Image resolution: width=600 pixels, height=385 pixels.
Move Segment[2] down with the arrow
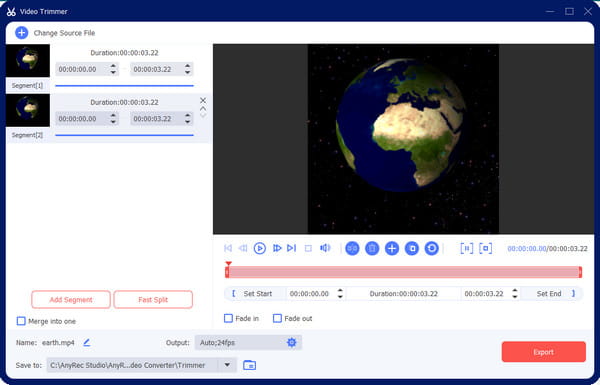coord(203,114)
